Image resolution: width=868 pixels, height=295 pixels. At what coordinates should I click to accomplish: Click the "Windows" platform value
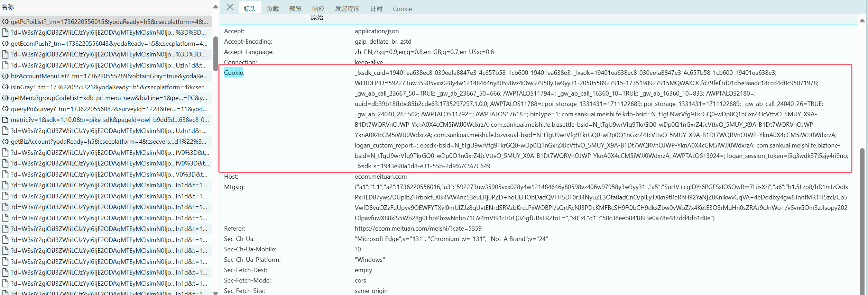coord(370,260)
